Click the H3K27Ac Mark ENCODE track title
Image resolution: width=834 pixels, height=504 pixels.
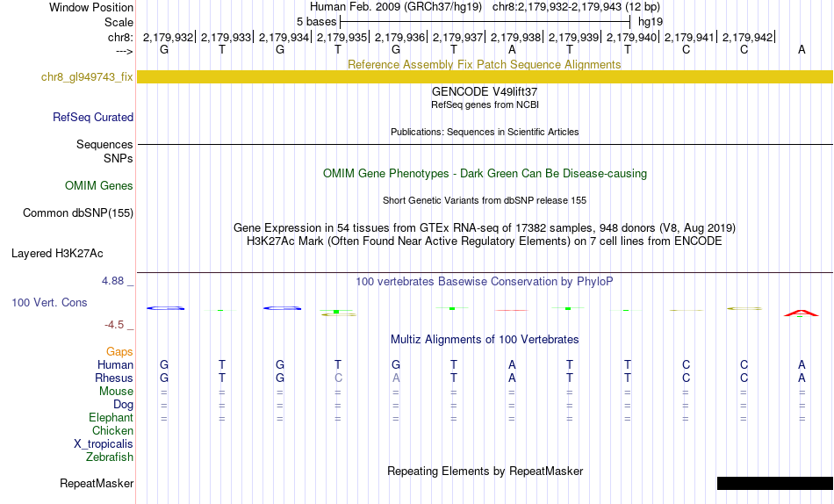(484, 241)
